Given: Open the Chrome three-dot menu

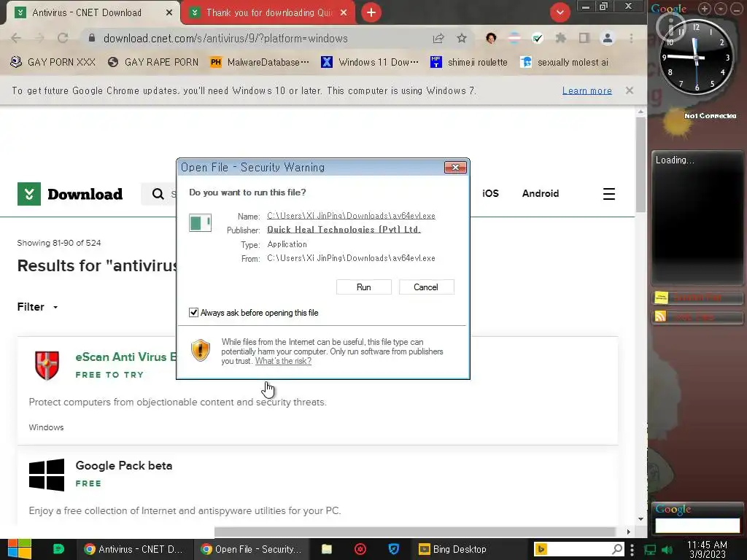Looking at the screenshot, I should [631, 38].
